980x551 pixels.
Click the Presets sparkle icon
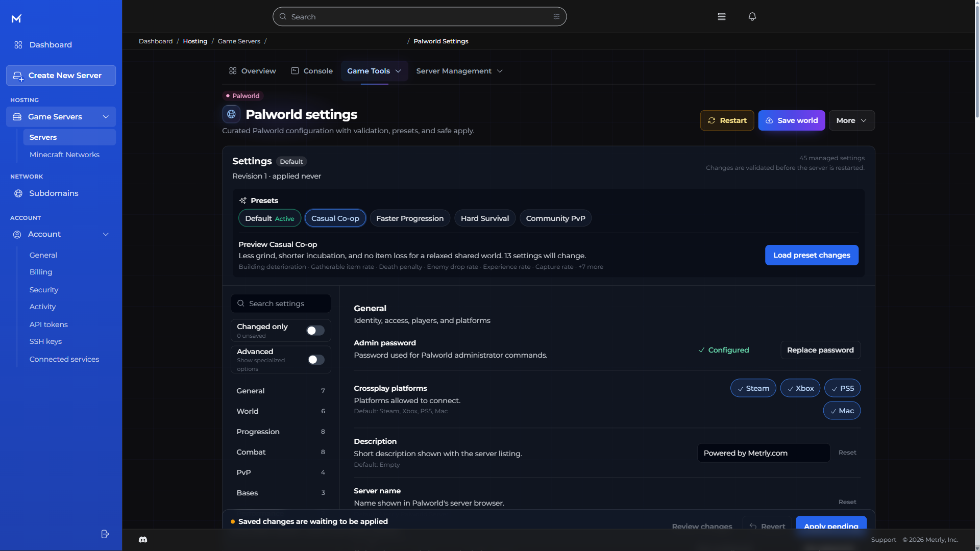pos(243,201)
